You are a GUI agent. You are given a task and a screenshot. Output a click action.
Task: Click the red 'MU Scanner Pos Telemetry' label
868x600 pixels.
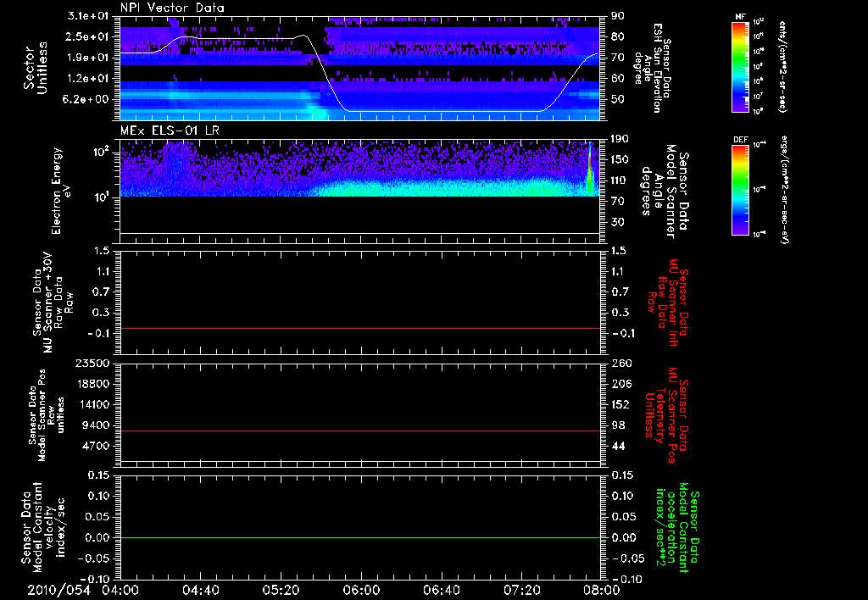666,415
